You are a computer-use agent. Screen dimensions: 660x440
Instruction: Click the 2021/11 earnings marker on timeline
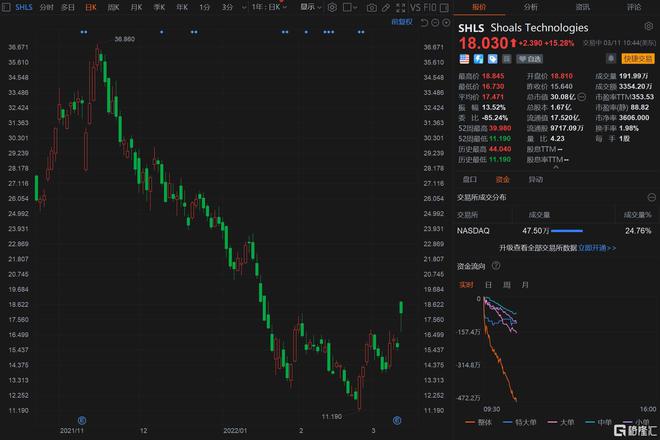point(82,420)
